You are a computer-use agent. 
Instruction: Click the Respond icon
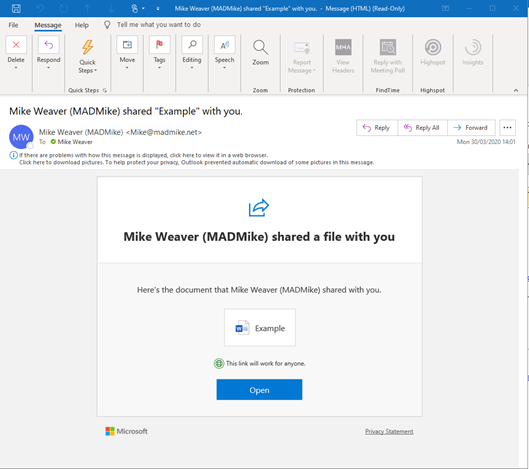[49, 45]
